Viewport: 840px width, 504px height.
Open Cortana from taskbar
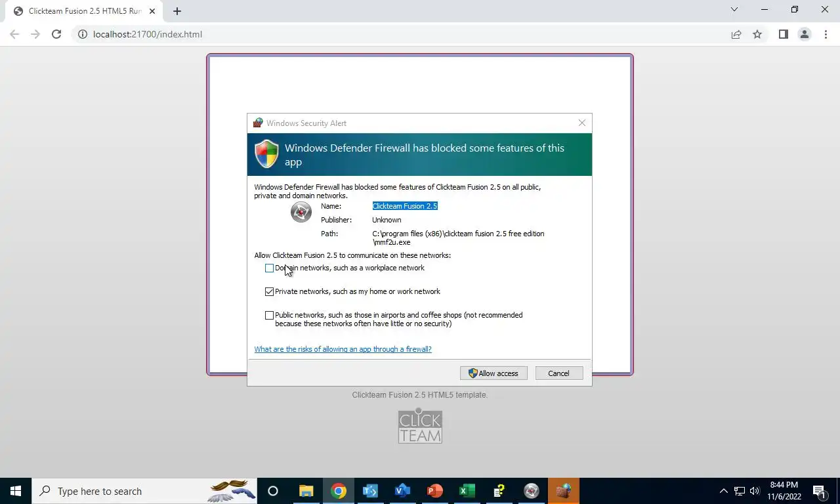(x=273, y=491)
